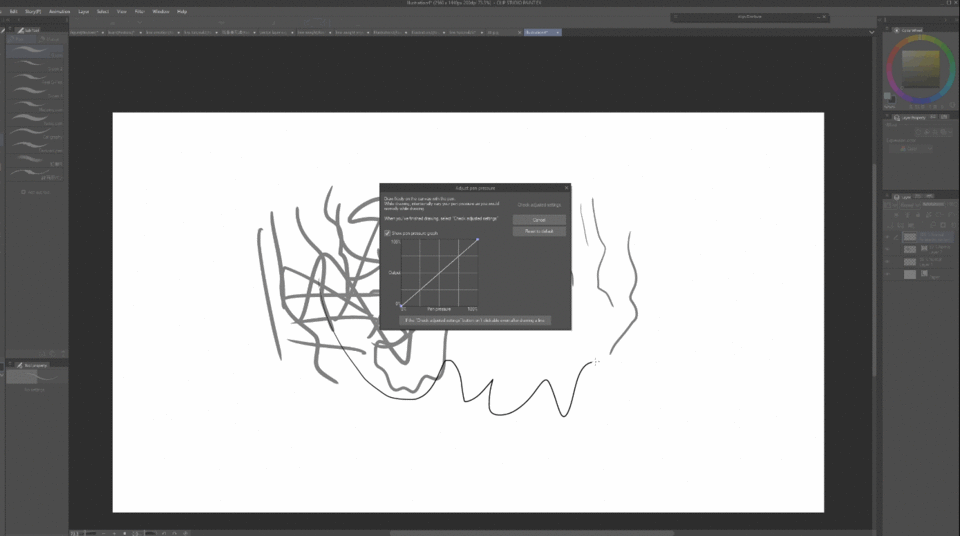Screen dimensions: 960x536
Task: Select the top layer thumbnail
Action: [910, 237]
